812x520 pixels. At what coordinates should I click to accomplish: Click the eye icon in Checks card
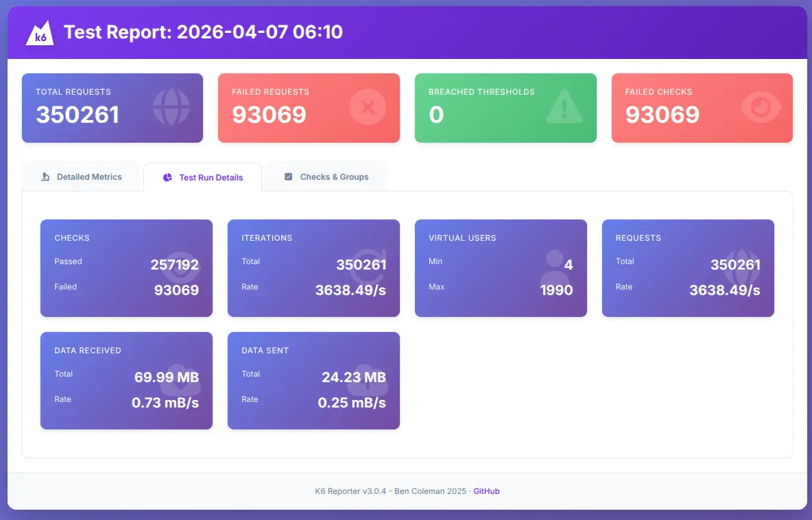tap(181, 268)
